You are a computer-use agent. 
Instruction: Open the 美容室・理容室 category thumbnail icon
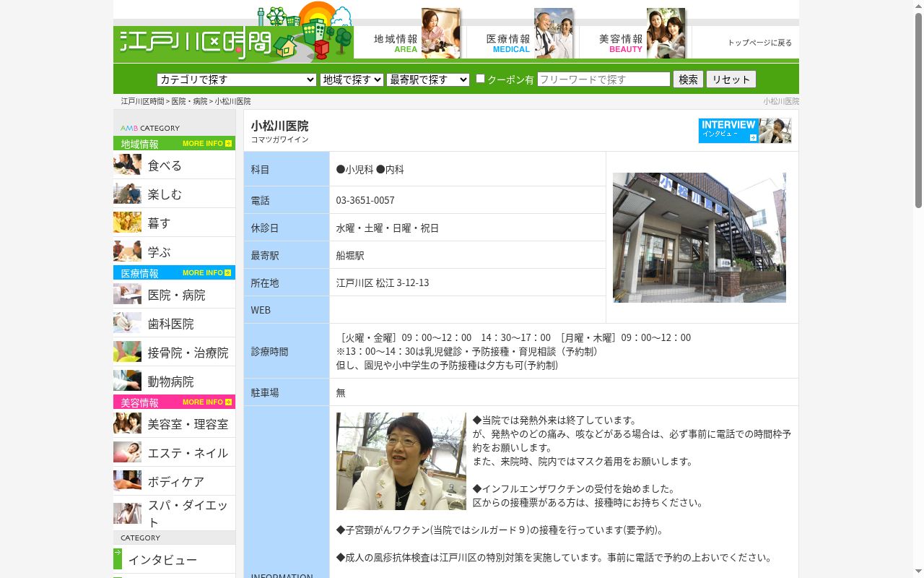[x=127, y=423]
